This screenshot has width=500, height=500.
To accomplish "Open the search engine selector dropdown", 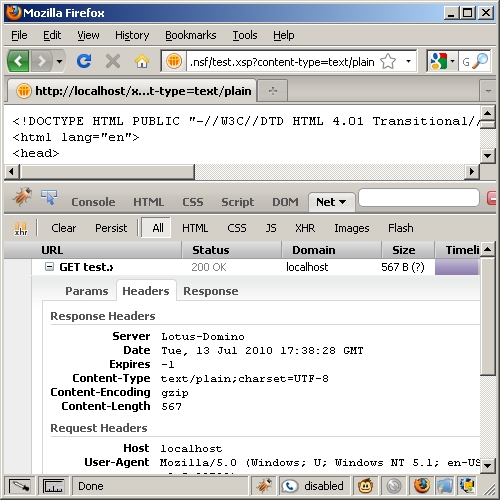I will coord(442,61).
